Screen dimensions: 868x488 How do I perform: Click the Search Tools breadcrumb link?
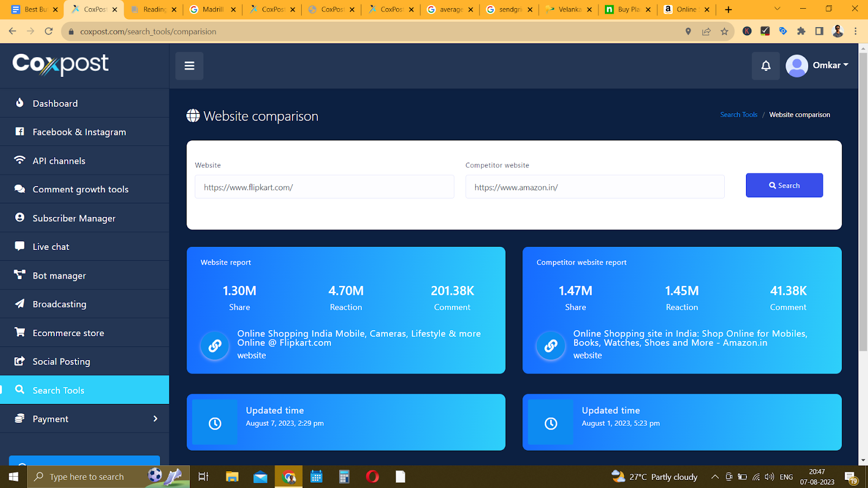pos(738,114)
